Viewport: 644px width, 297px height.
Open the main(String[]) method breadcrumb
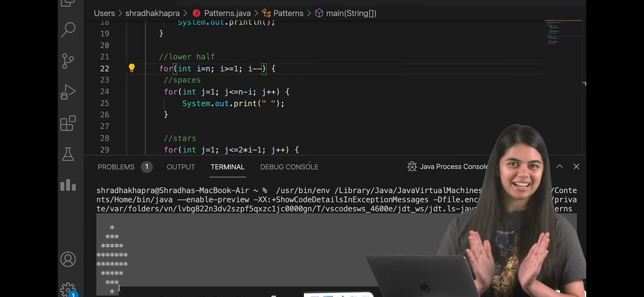(x=345, y=13)
